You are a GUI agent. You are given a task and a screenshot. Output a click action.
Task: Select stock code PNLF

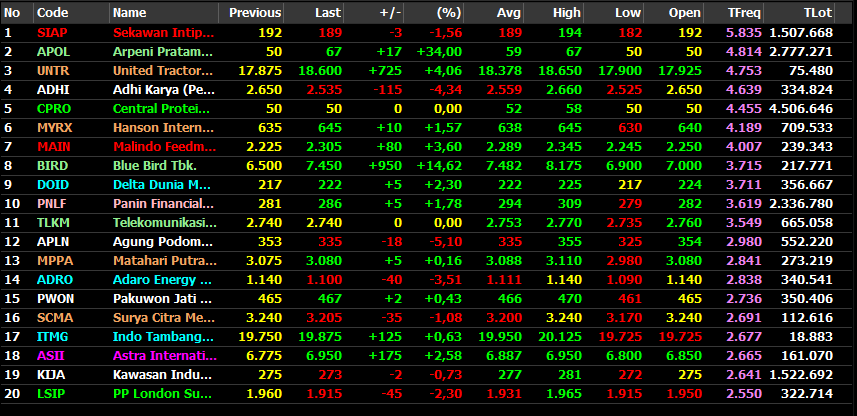(x=52, y=204)
